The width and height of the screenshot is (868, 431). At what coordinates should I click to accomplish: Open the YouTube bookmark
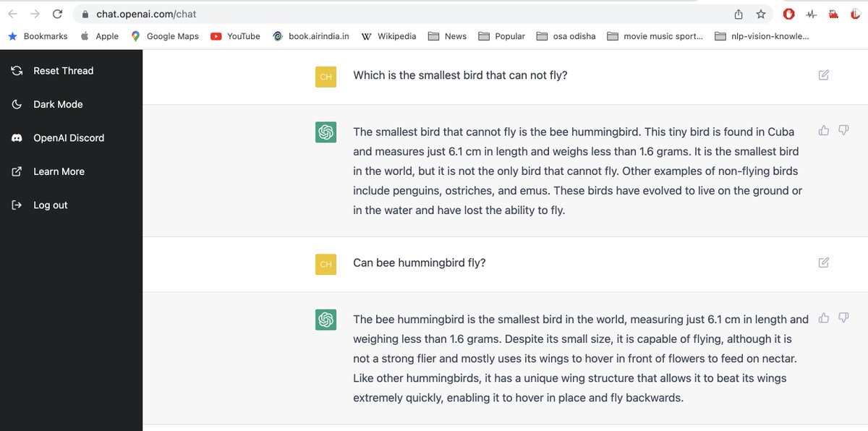(235, 36)
